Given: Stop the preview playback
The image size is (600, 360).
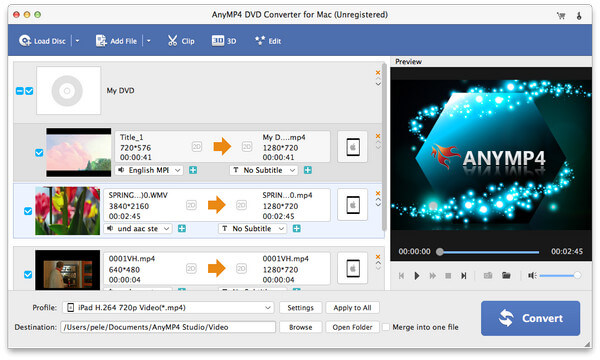Looking at the screenshot, I should coord(448,275).
